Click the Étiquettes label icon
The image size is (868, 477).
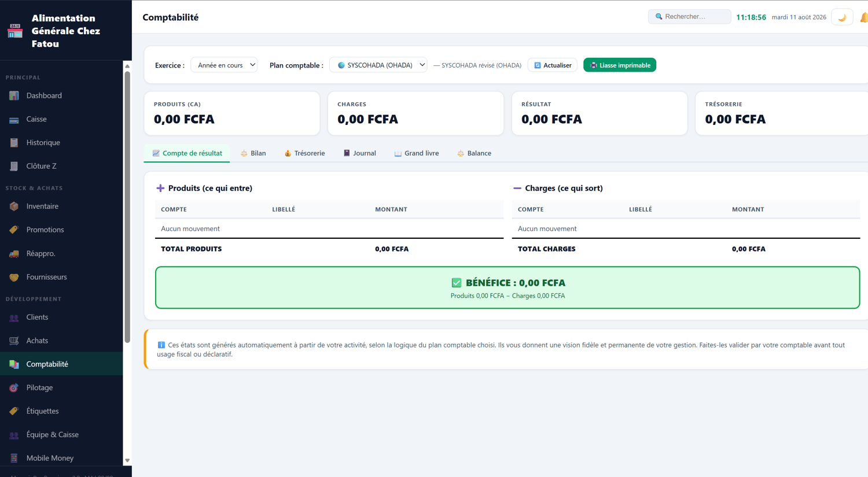(14, 411)
